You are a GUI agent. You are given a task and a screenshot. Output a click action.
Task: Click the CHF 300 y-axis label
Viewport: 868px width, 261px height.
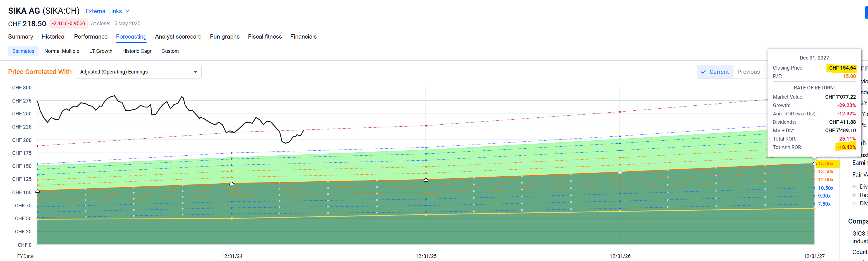tap(22, 88)
